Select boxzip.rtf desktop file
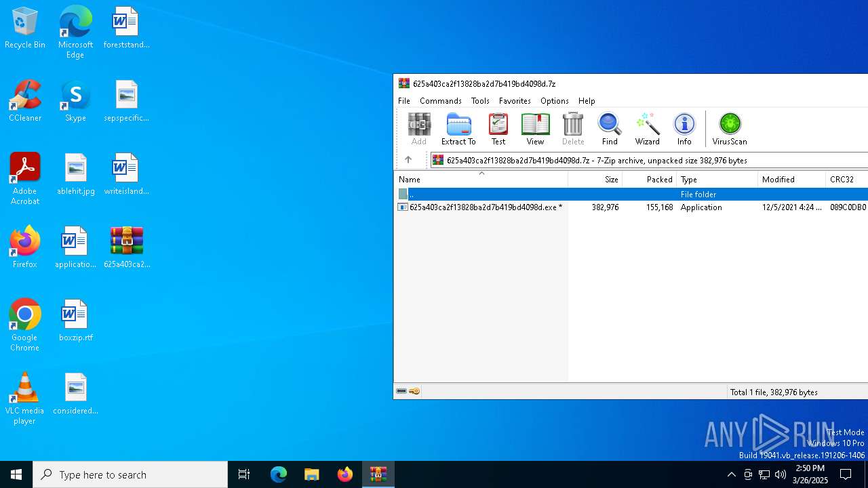The height and width of the screenshot is (488, 868). click(75, 321)
